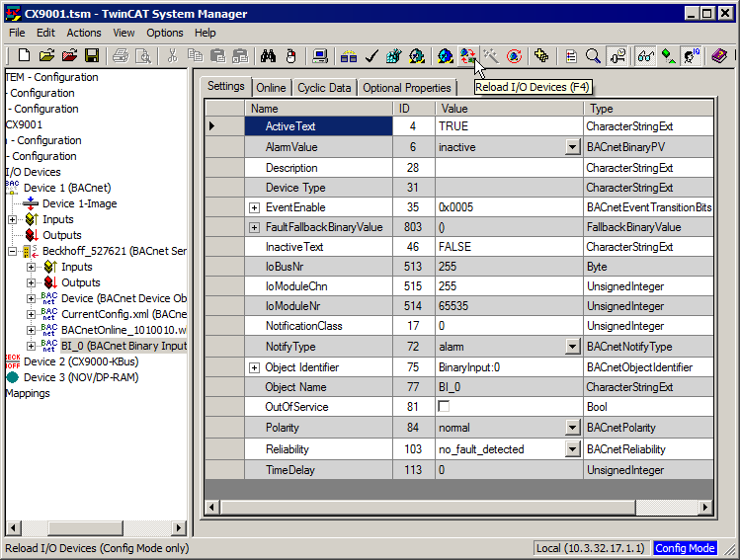
Task: Click the Find binoculars icon
Action: pyautogui.click(x=268, y=56)
